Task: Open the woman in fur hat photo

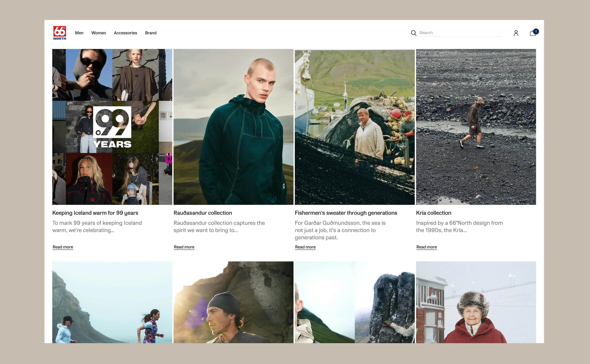Action: tap(476, 302)
